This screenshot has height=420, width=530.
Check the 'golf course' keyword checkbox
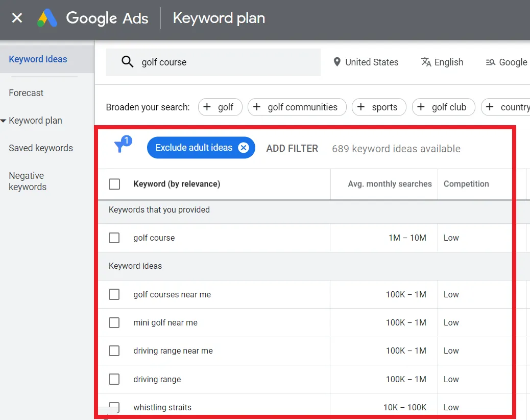pyautogui.click(x=114, y=238)
